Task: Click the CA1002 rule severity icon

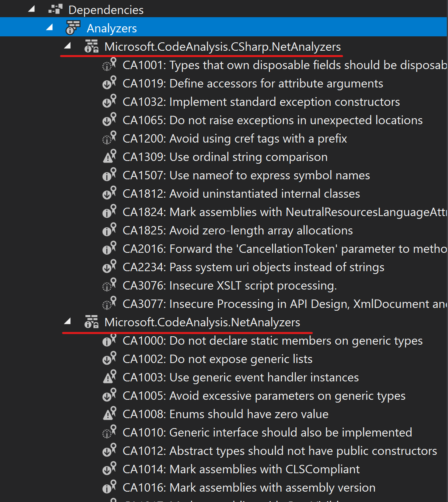Action: coord(109,359)
